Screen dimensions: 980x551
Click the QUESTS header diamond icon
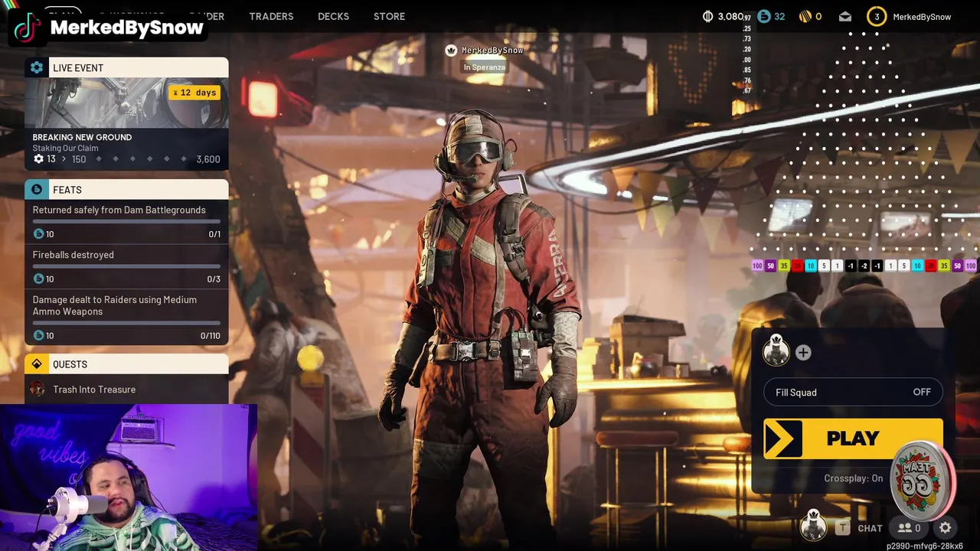click(37, 364)
